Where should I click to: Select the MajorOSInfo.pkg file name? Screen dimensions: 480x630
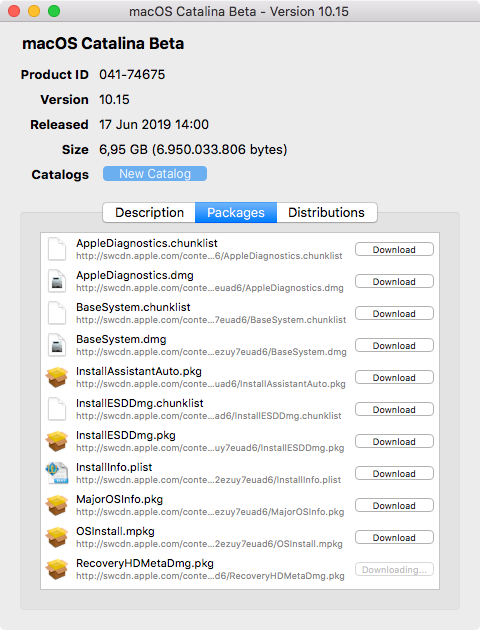(x=120, y=499)
